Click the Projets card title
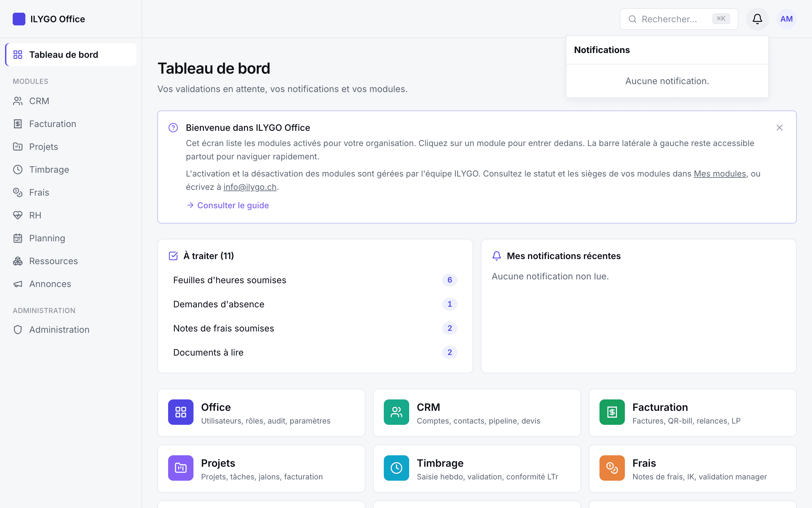 [x=218, y=463]
